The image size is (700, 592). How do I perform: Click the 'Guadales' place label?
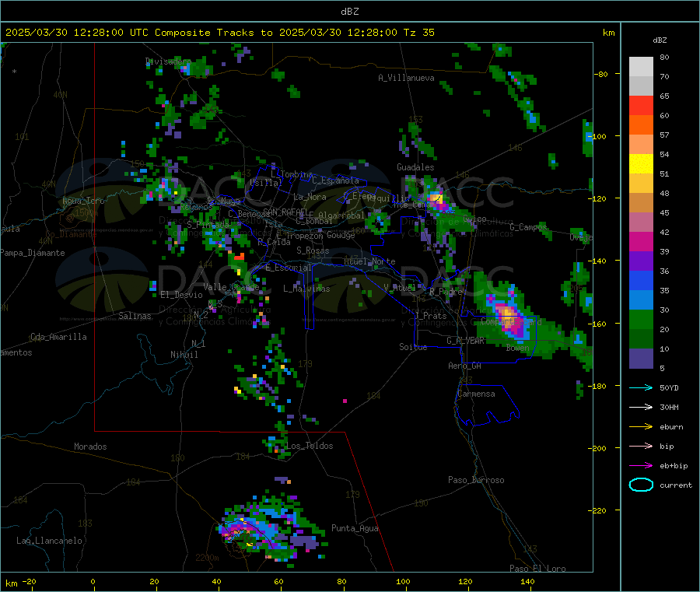click(415, 167)
